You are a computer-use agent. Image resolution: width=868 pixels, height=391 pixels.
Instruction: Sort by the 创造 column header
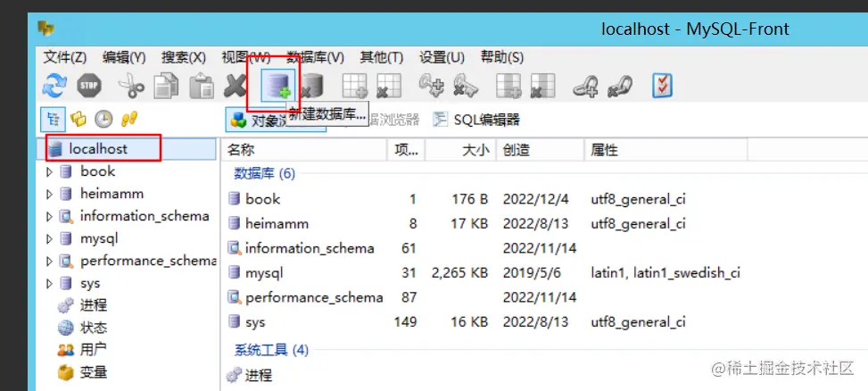click(541, 150)
